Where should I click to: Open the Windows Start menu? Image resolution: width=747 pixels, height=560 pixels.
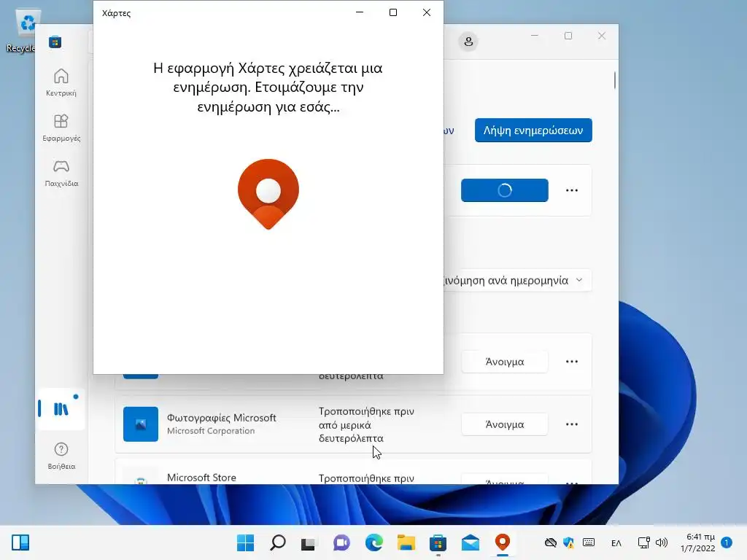[245, 542]
